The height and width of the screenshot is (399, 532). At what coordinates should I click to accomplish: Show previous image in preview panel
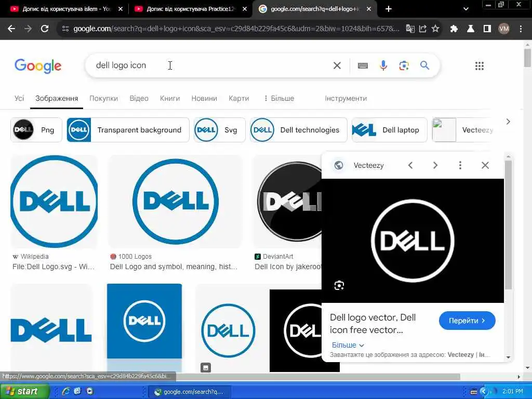[x=410, y=165]
